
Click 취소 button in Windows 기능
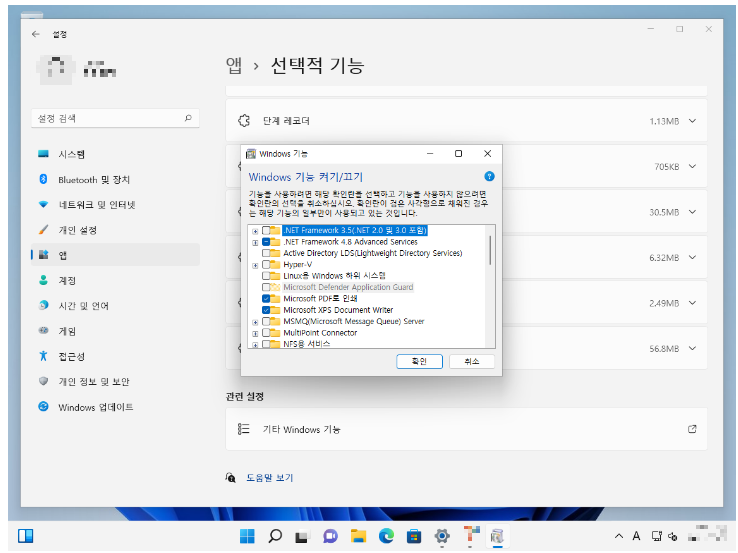tap(472, 361)
